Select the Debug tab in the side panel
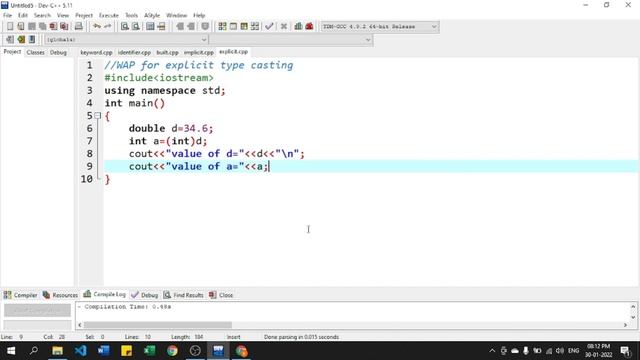 58,52
